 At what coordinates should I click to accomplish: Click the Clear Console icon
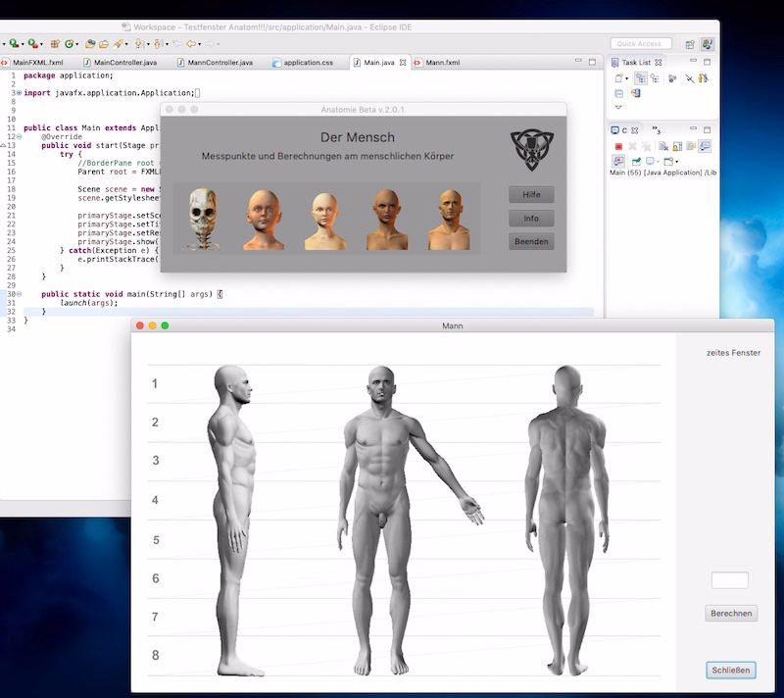(662, 146)
